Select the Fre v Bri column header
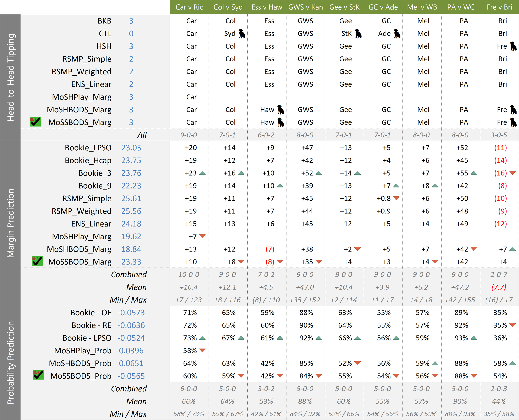 (499, 7)
